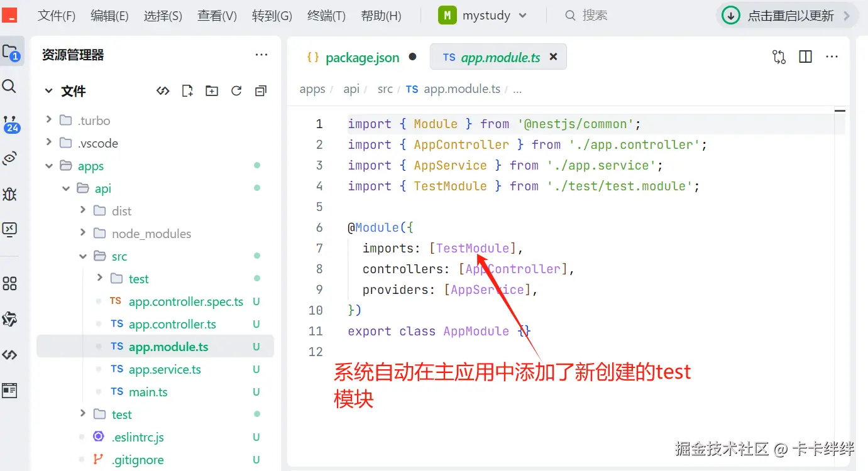Click line number 7 in gutter
The width and height of the screenshot is (868, 471).
click(x=319, y=248)
